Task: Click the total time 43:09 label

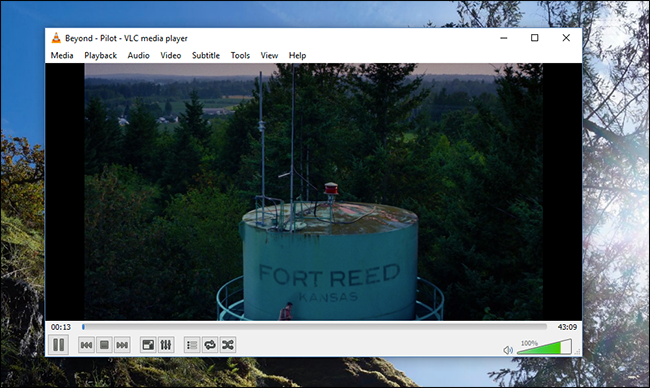Action: 567,327
